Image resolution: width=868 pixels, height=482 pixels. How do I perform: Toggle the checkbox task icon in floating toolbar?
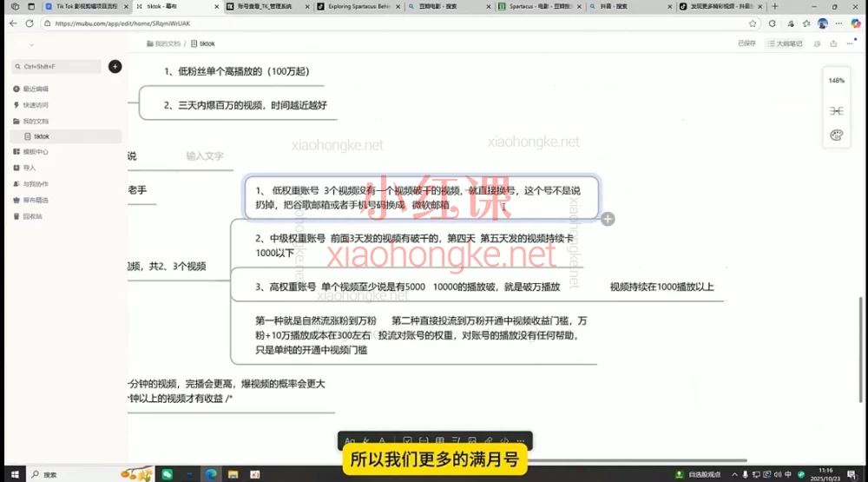(407, 441)
